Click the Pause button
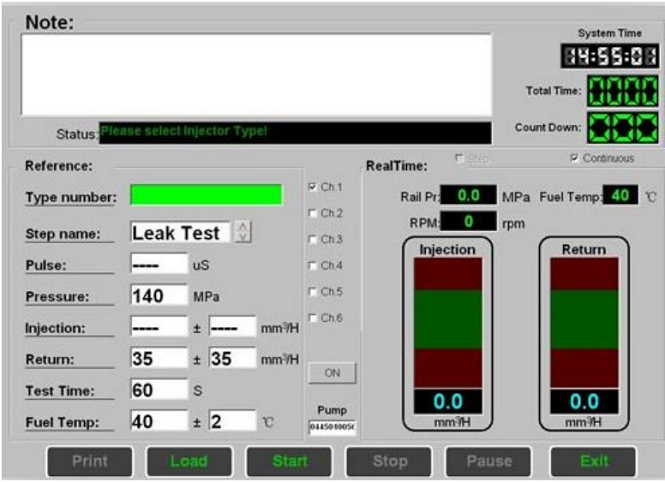This screenshot has width=665, height=482. 489,461
